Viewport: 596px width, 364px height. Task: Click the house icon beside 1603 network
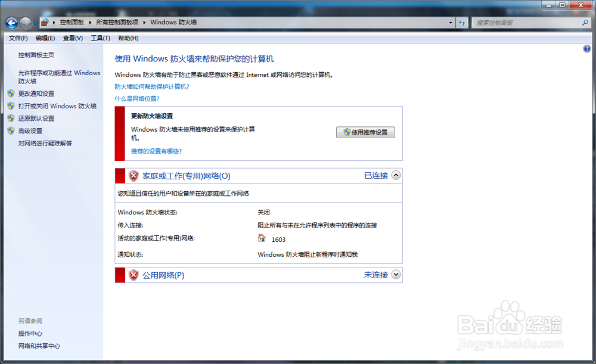point(262,238)
